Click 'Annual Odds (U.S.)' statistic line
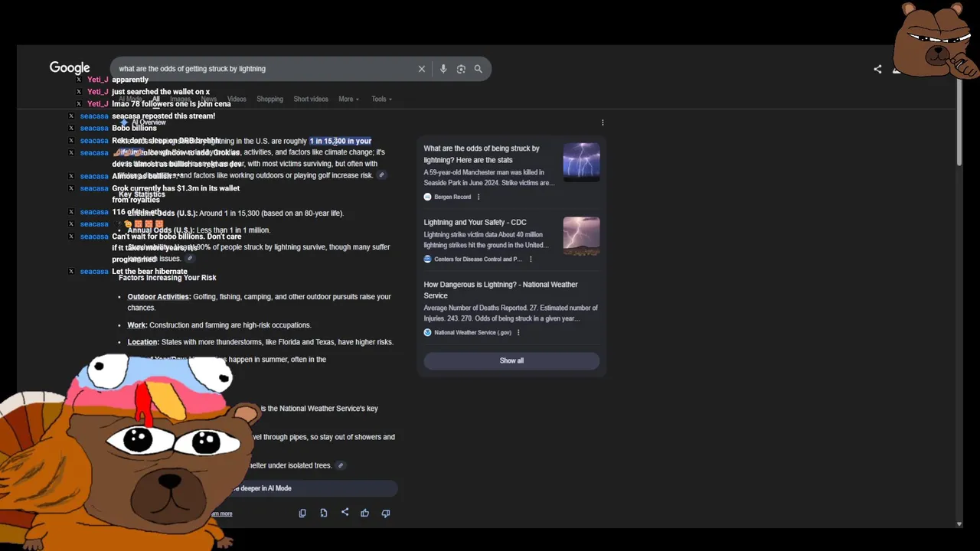The height and width of the screenshot is (551, 980). [198, 230]
